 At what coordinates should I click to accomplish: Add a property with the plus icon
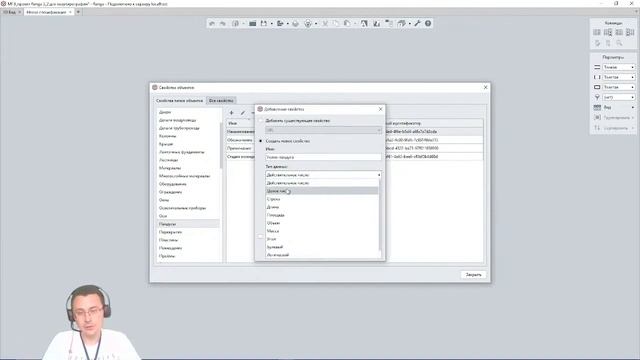(x=231, y=113)
